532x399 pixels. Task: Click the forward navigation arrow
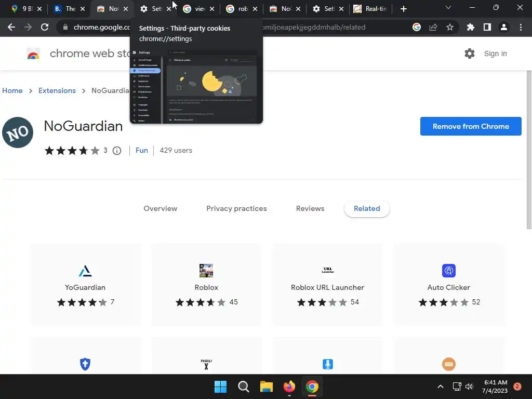pyautogui.click(x=28, y=27)
